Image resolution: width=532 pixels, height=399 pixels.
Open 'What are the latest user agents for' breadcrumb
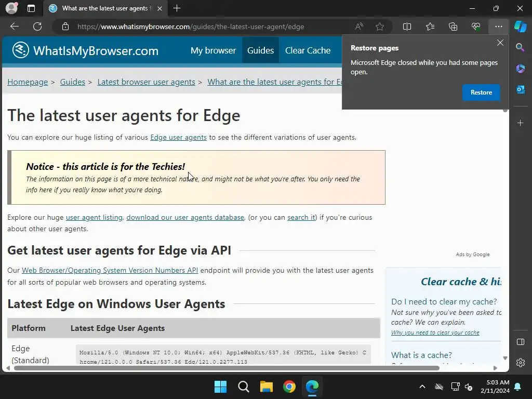(x=274, y=82)
